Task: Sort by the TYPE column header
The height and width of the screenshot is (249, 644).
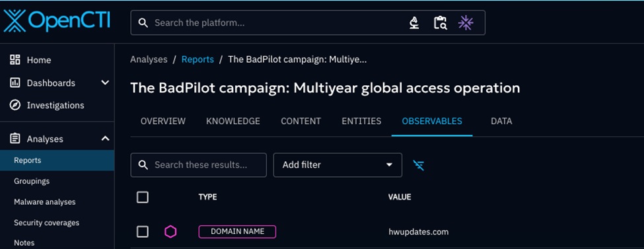Action: (207, 197)
